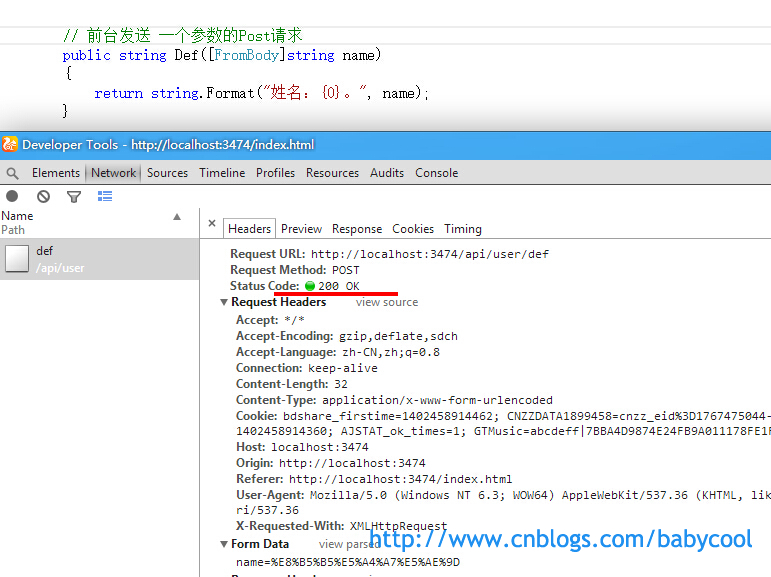The height and width of the screenshot is (577, 771).
Task: Open the Timeline panel
Action: 222,173
